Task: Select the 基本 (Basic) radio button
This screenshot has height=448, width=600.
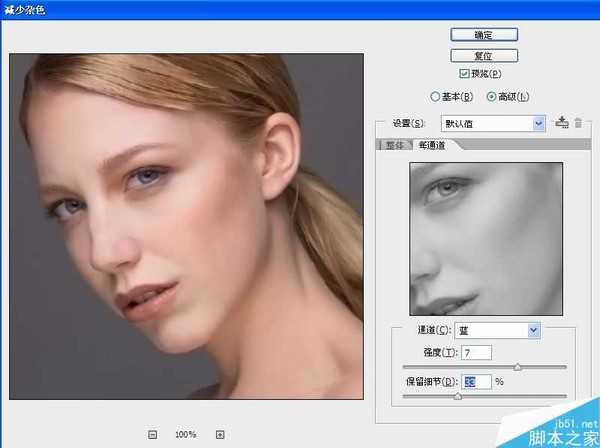Action: [434, 97]
